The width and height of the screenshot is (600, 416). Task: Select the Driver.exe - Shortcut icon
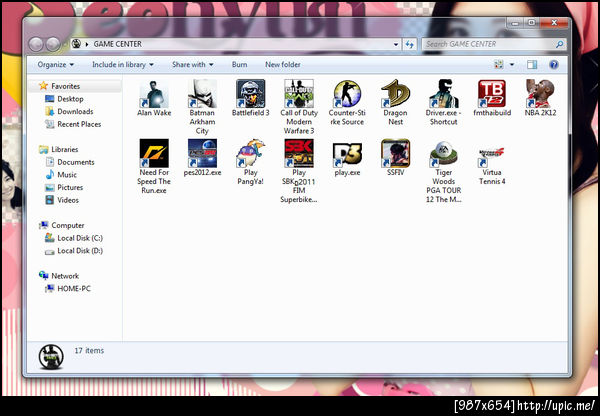point(443,103)
